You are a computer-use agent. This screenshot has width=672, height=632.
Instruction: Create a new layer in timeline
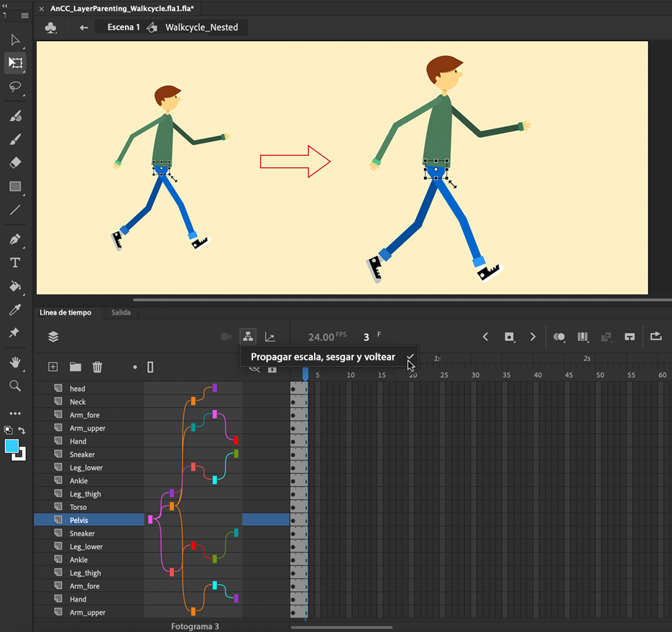pyautogui.click(x=52, y=367)
